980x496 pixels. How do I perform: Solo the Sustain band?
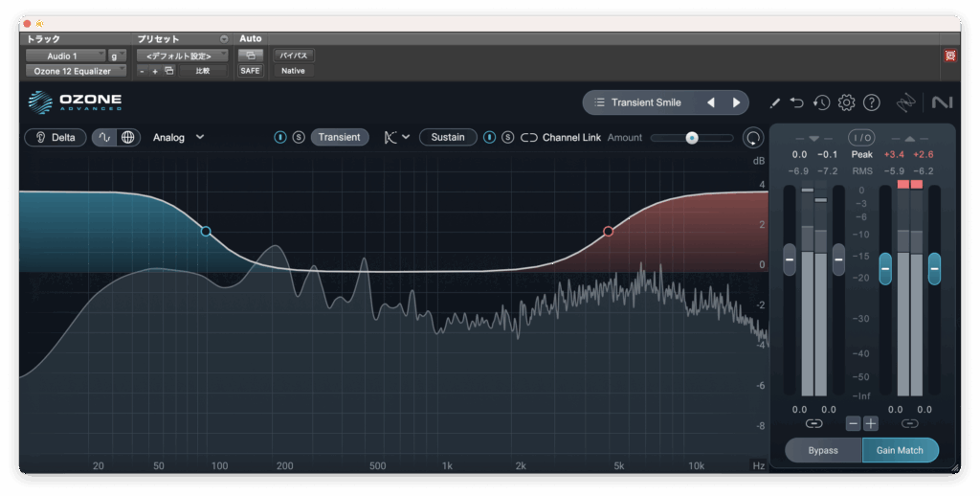pyautogui.click(x=508, y=137)
